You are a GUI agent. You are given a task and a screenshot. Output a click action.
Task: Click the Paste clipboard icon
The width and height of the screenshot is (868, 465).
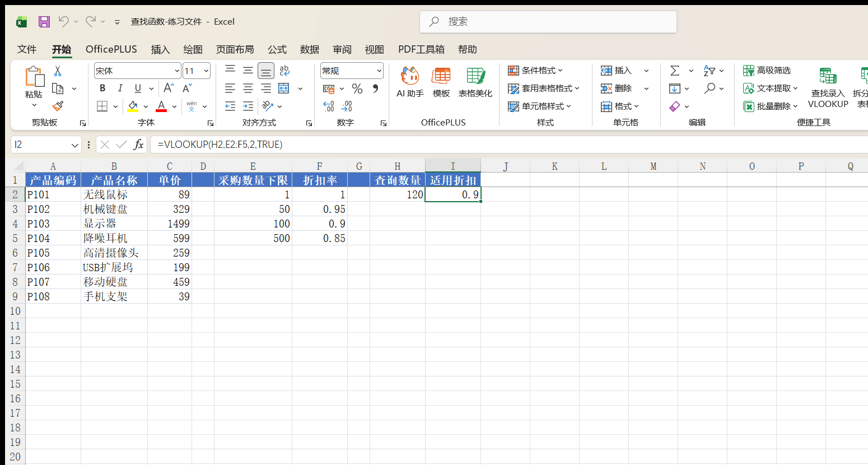[x=34, y=77]
